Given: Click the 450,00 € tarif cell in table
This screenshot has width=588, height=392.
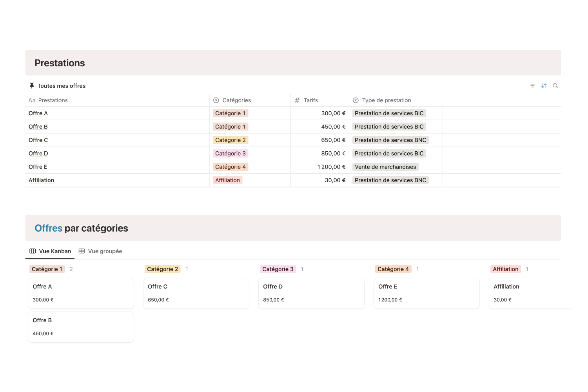Looking at the screenshot, I should coord(320,127).
